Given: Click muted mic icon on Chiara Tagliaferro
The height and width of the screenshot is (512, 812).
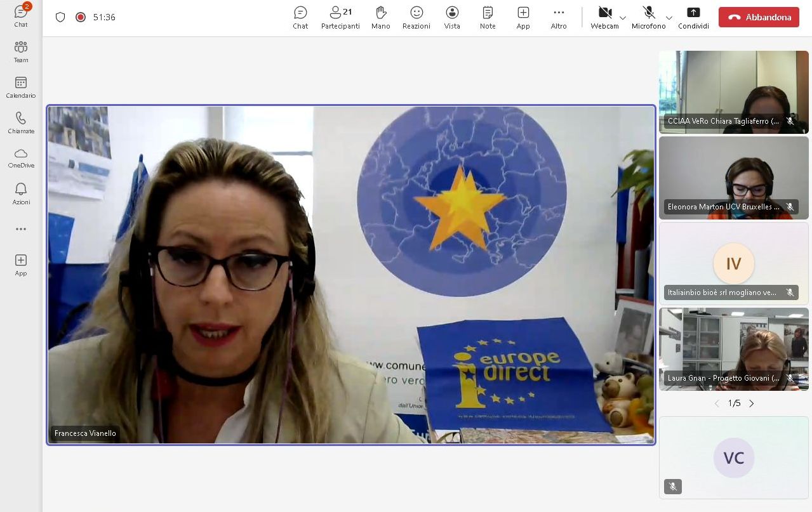Looking at the screenshot, I should 790,121.
